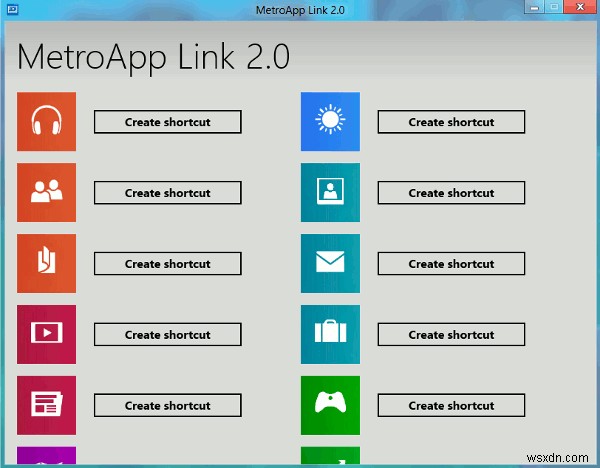Create shortcut for the Mail app
The width and height of the screenshot is (600, 468).
[451, 263]
